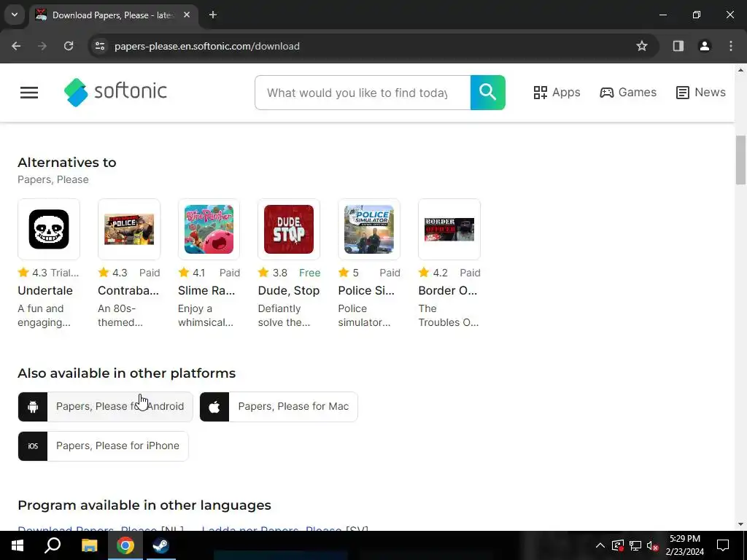Reload the current page
This screenshot has width=747, height=560.
(x=69, y=46)
